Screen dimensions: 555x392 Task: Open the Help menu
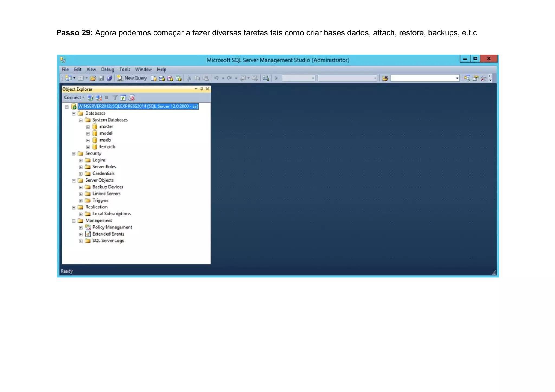(162, 70)
